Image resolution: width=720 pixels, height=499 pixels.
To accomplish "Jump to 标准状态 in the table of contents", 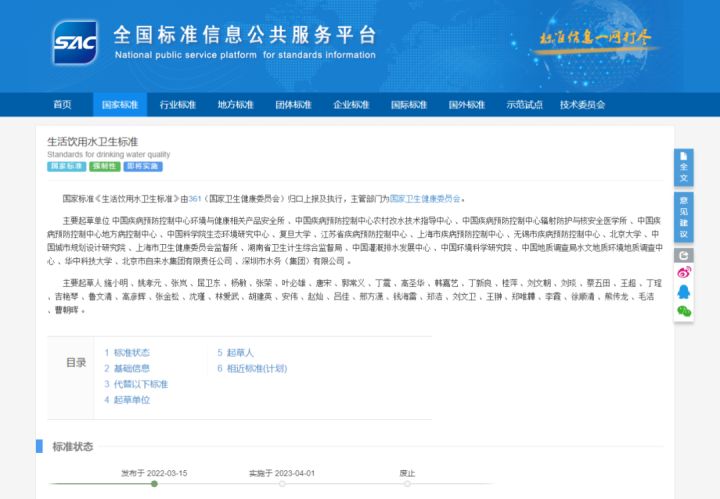I will (x=131, y=353).
